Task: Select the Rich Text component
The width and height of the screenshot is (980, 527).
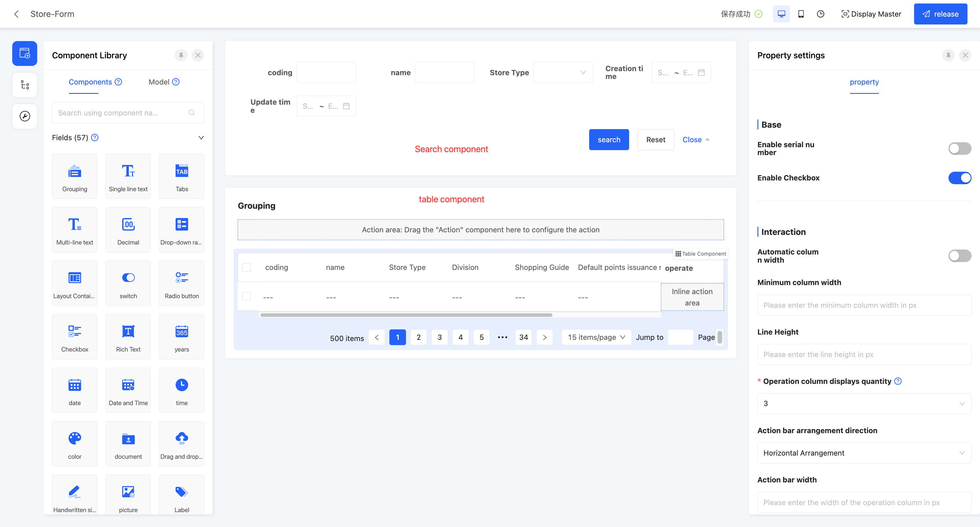Action: click(128, 336)
